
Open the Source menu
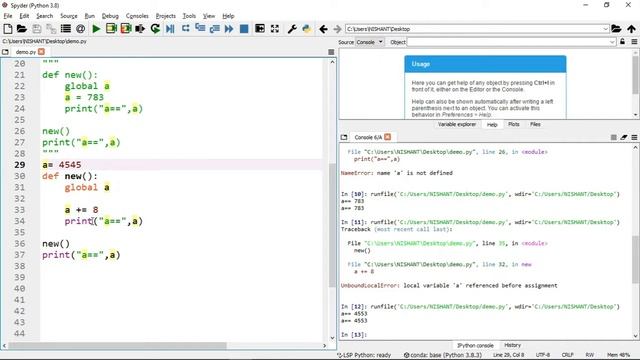[69, 16]
